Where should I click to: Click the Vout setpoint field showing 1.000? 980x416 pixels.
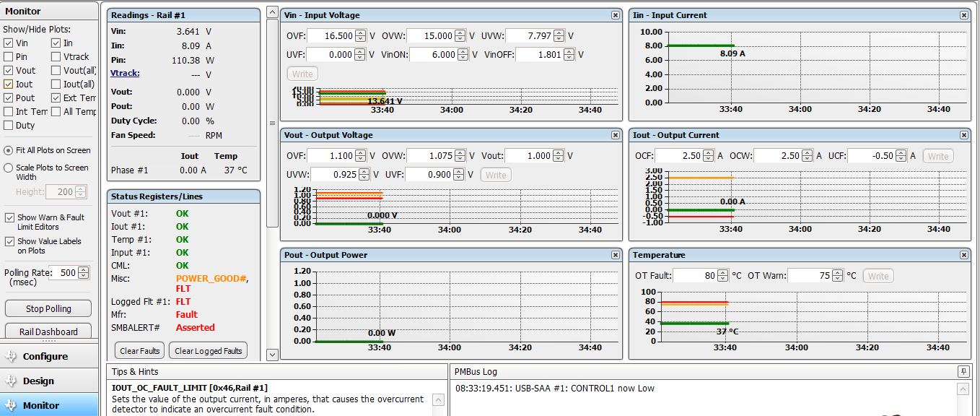pos(530,155)
